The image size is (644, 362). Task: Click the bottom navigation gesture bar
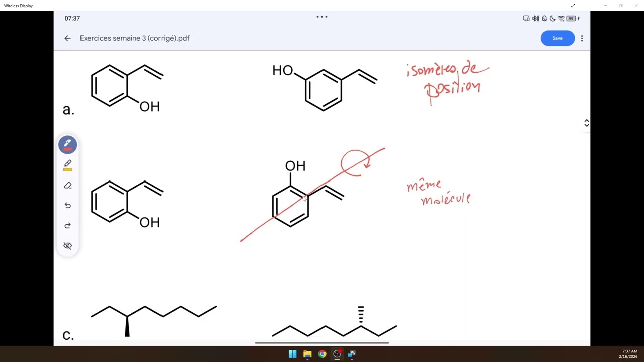click(x=322, y=343)
